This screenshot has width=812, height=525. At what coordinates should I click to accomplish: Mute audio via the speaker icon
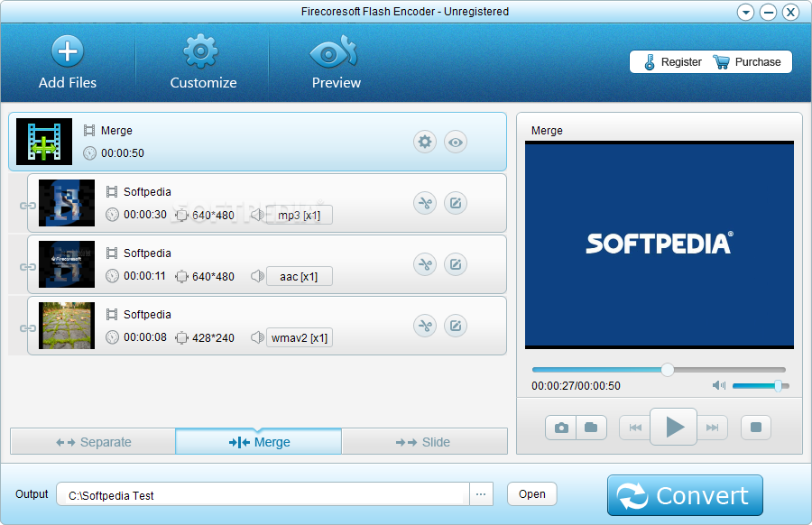(x=719, y=386)
